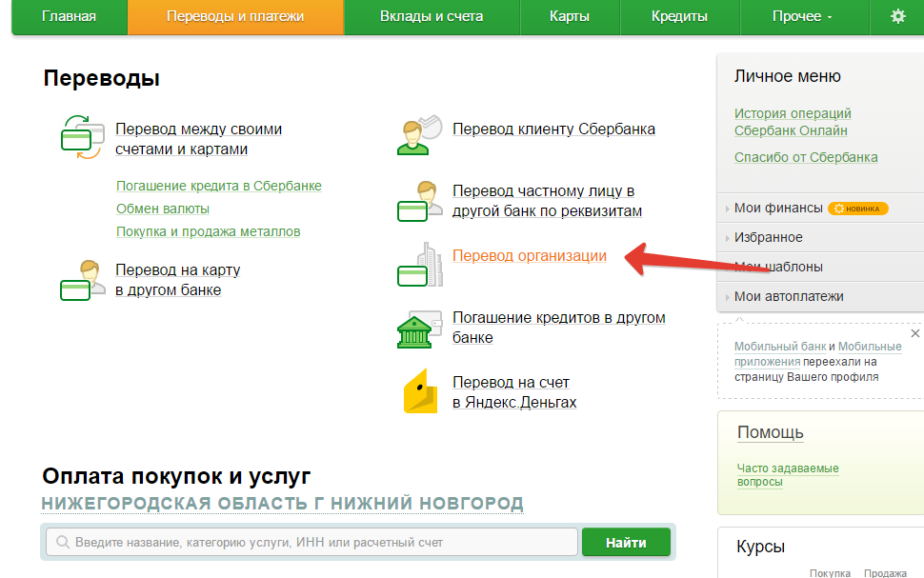Open the Прочее dropdown menu
The height and width of the screenshot is (578, 924).
click(801, 16)
